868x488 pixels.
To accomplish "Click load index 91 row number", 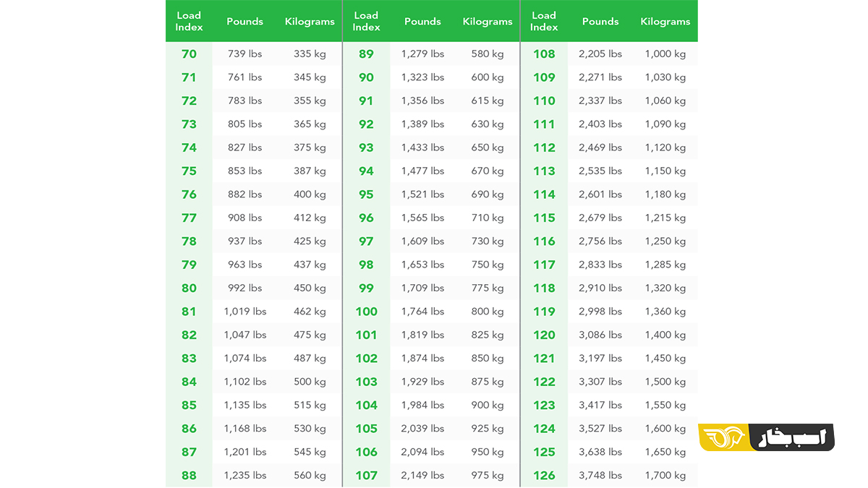I will 366,101.
